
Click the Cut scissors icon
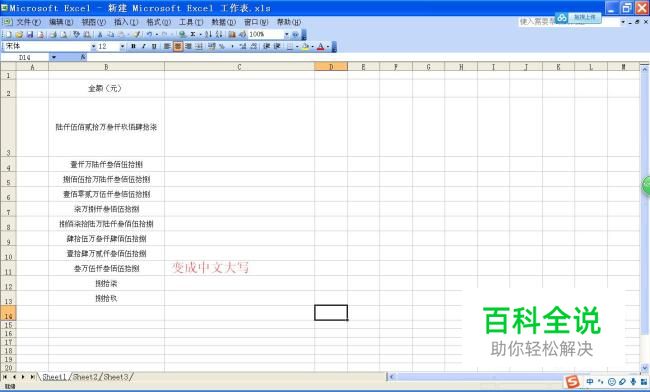[100, 35]
